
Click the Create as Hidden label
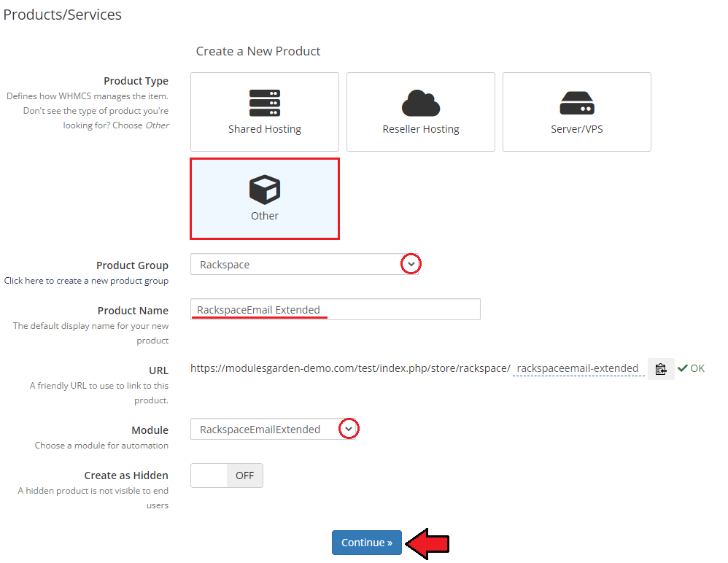tap(126, 475)
